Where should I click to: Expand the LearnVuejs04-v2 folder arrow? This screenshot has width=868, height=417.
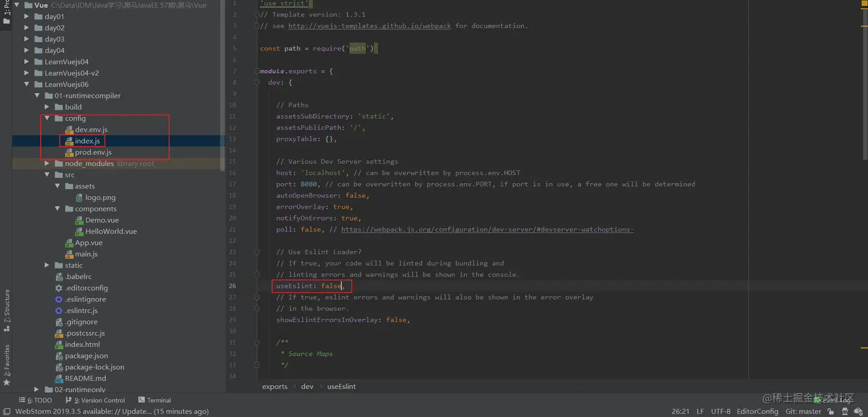coord(26,73)
